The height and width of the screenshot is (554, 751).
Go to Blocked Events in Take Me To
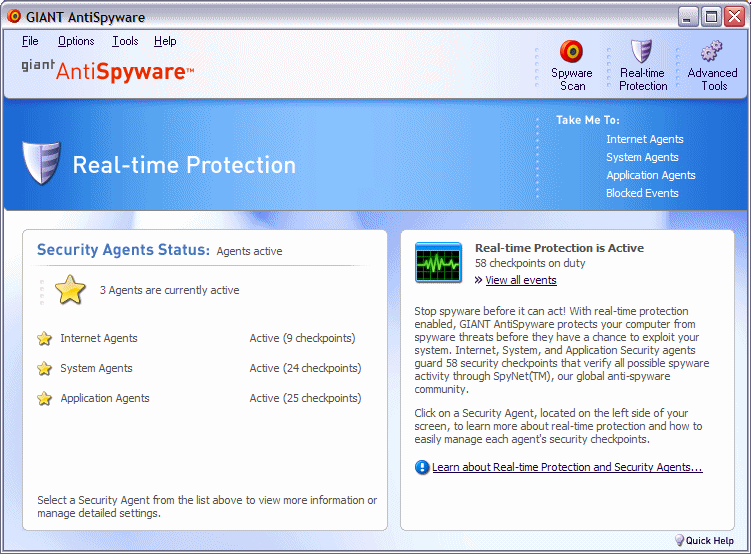click(642, 193)
